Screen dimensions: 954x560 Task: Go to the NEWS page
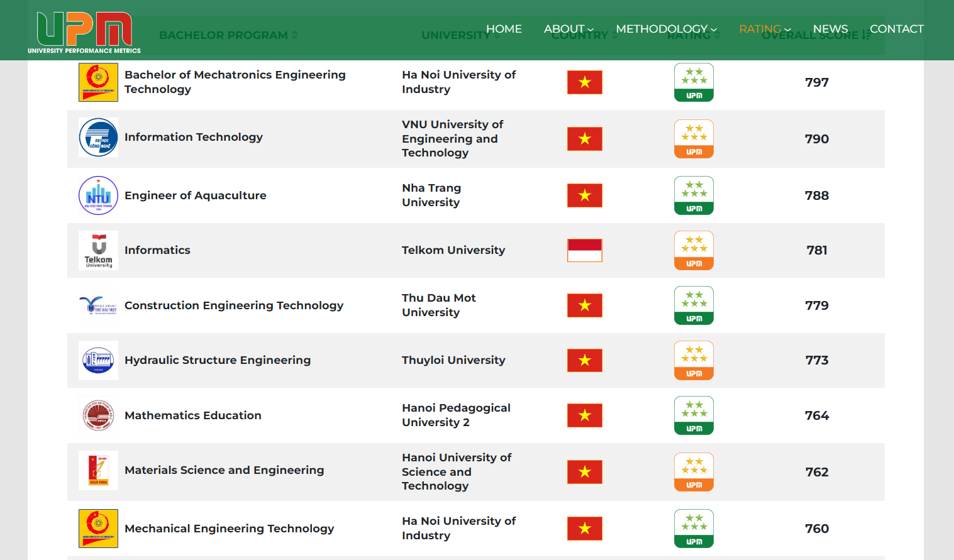pyautogui.click(x=830, y=29)
